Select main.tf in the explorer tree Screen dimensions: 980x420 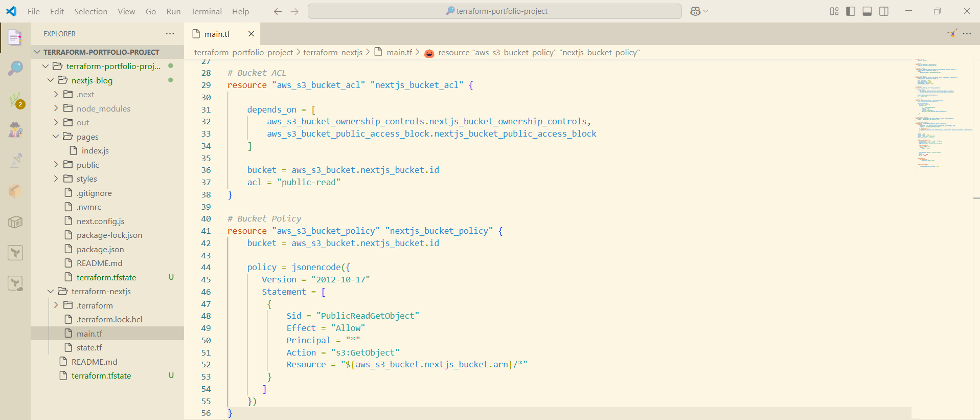89,334
